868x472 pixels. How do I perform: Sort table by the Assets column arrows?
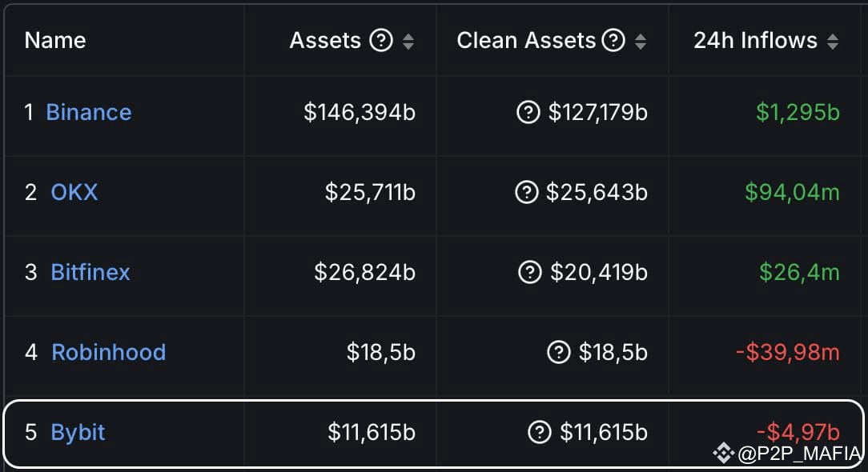[408, 41]
